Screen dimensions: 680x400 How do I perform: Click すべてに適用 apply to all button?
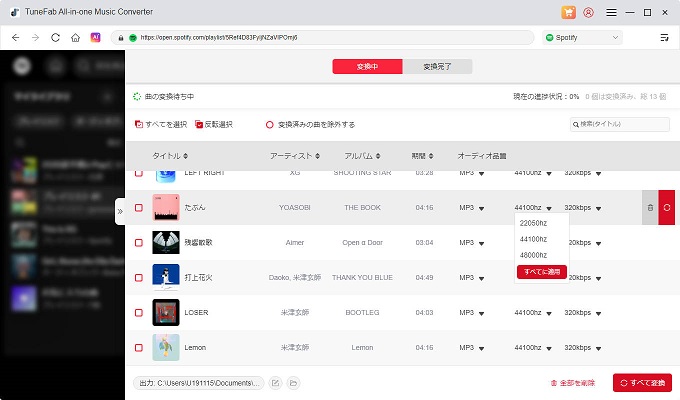542,272
